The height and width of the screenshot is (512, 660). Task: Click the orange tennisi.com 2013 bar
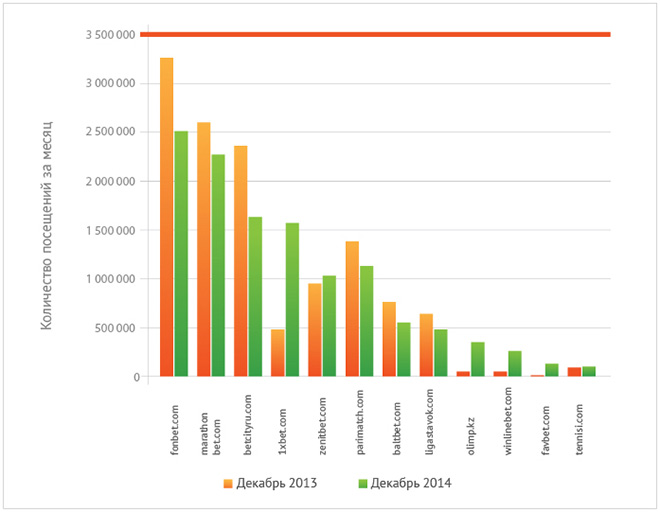click(x=575, y=372)
